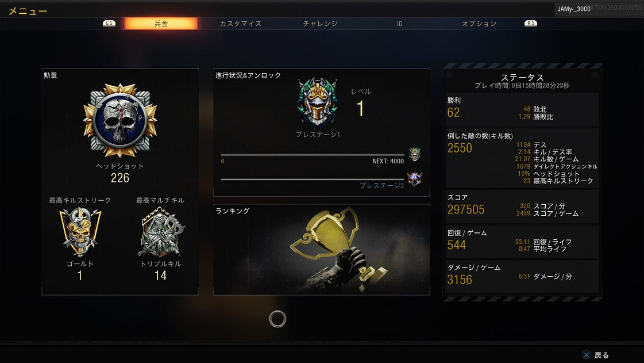Open the ランキング trophy panel
Viewport: 644px width, 363px height.
322,250
